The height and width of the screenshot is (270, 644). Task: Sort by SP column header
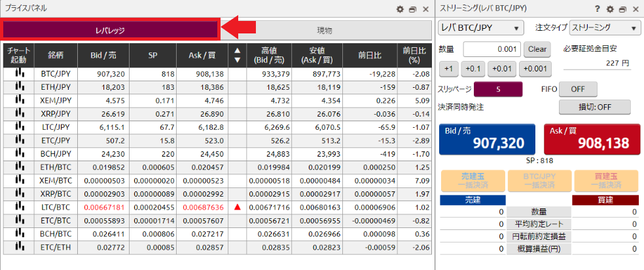pos(152,56)
